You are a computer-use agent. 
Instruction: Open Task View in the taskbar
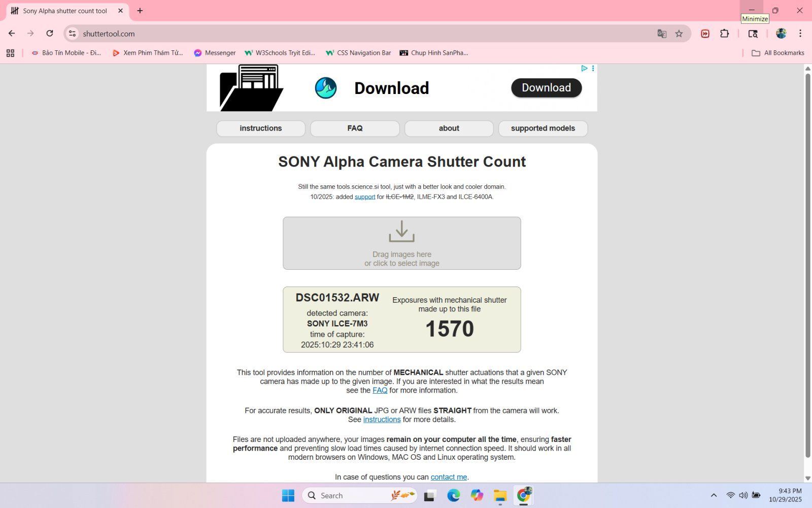430,495
